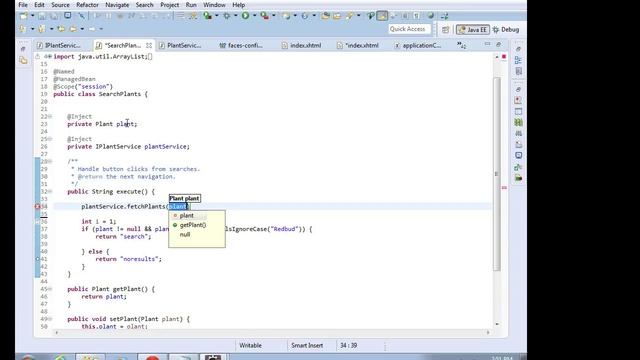Open the Debug configurations dropdown arrow
Viewport: 640px width, 360px height.
tap(236, 16)
